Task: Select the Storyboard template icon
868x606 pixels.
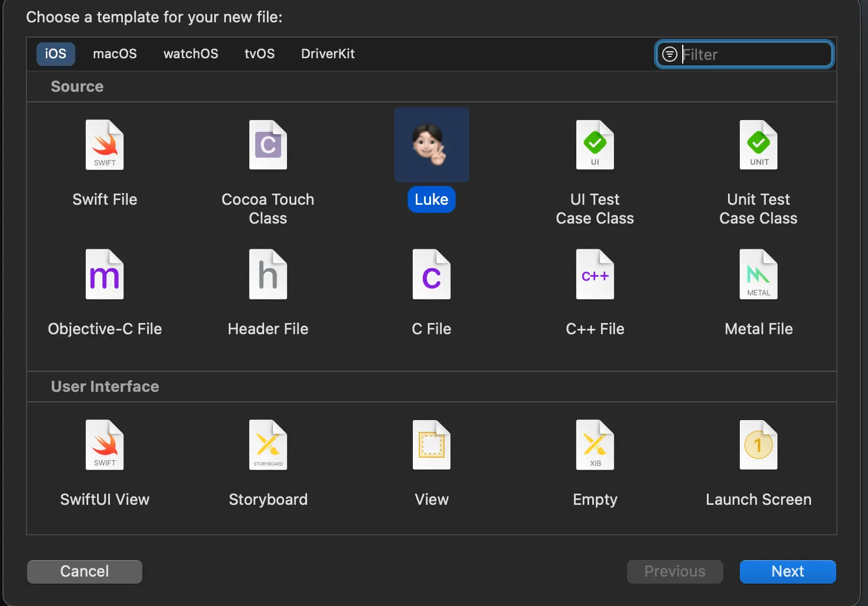Action: click(268, 445)
